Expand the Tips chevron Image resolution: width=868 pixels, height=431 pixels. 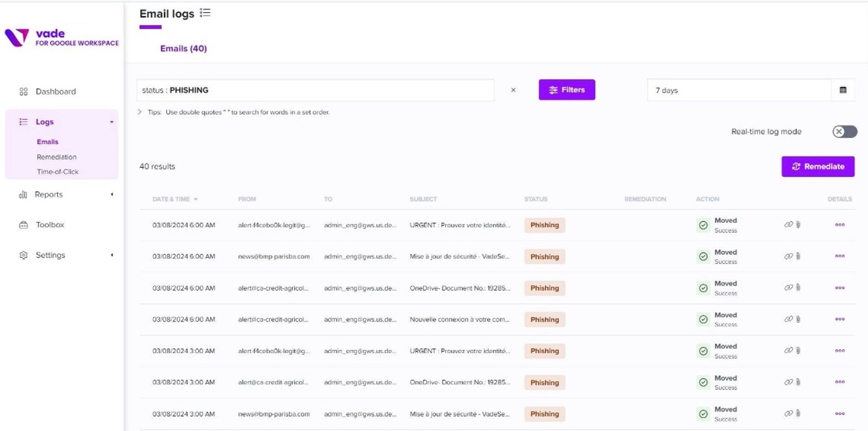tap(140, 112)
